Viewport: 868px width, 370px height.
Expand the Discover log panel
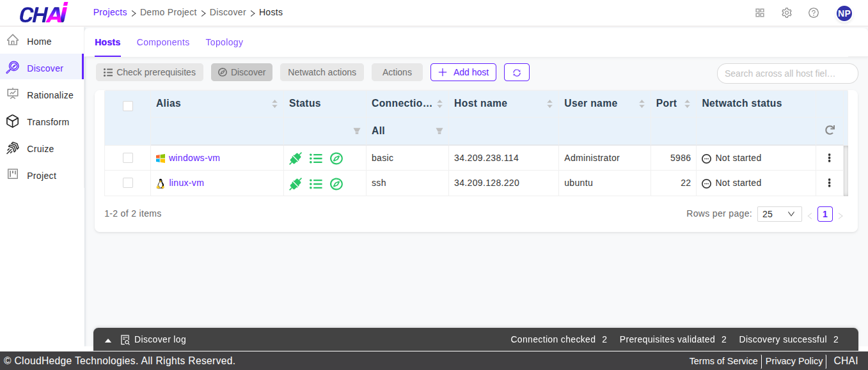click(108, 340)
